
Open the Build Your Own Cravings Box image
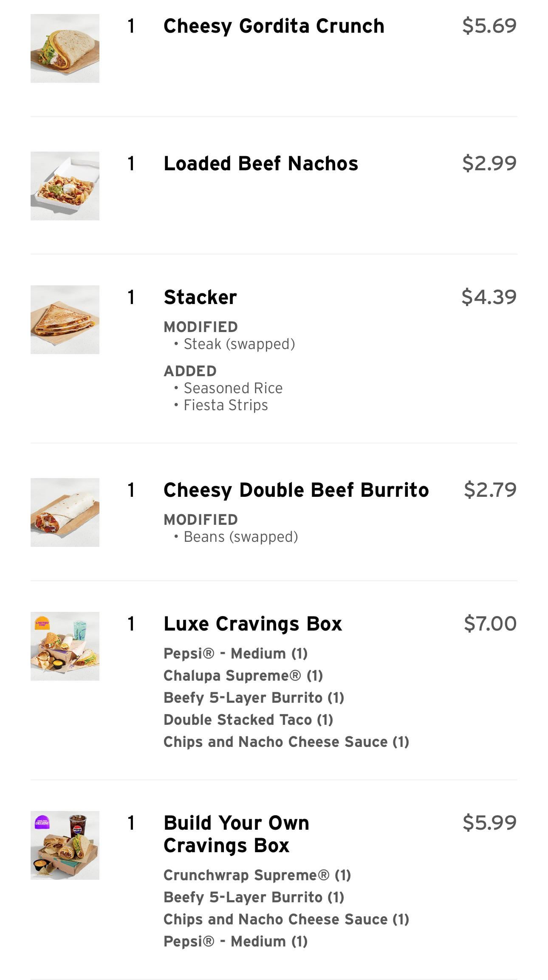click(x=65, y=845)
